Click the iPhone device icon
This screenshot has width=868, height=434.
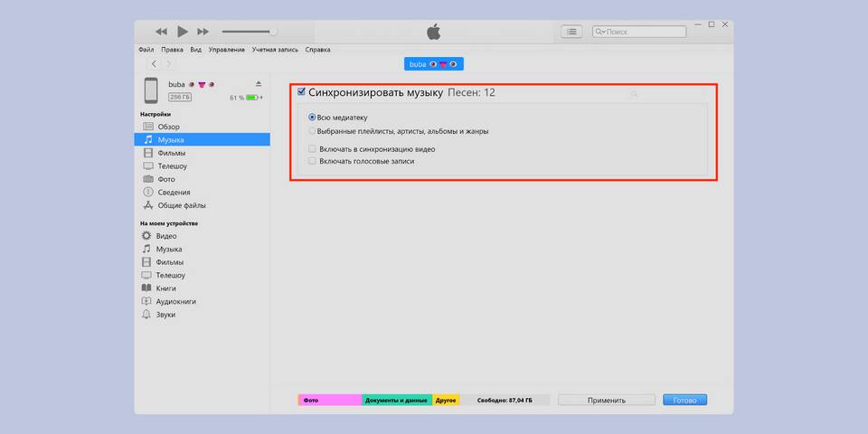tap(151, 90)
